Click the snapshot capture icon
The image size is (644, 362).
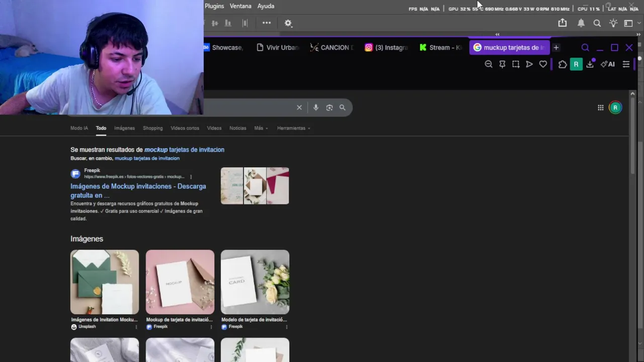coord(516,64)
